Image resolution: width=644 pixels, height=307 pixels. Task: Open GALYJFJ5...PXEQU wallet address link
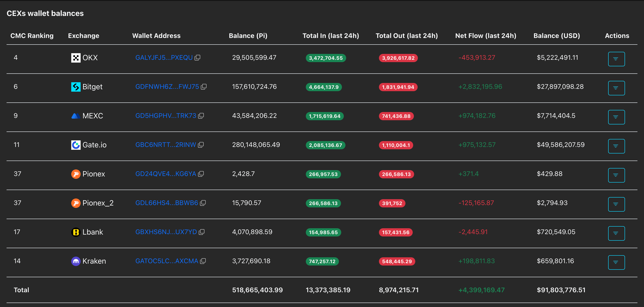(164, 58)
